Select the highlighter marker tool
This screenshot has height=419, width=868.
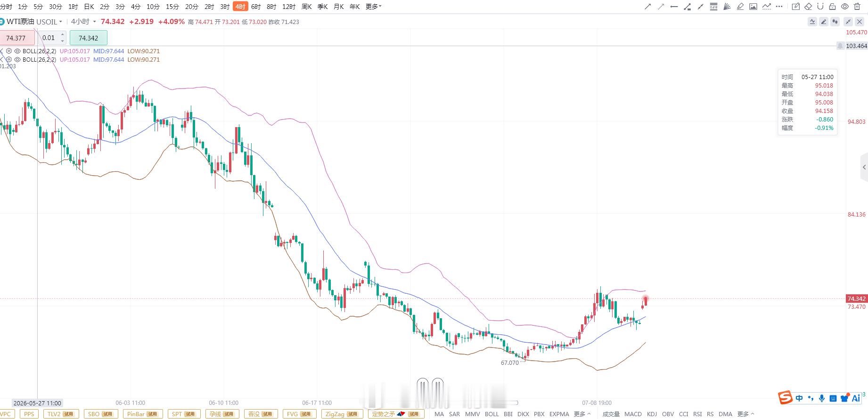740,7
